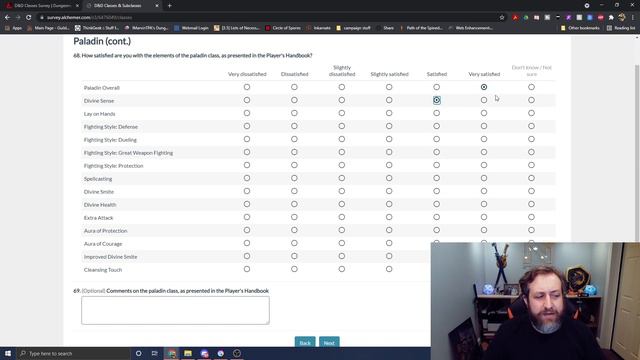Click the 'Spellcasting' row label
Screen dimensions: 640x360
point(98,179)
